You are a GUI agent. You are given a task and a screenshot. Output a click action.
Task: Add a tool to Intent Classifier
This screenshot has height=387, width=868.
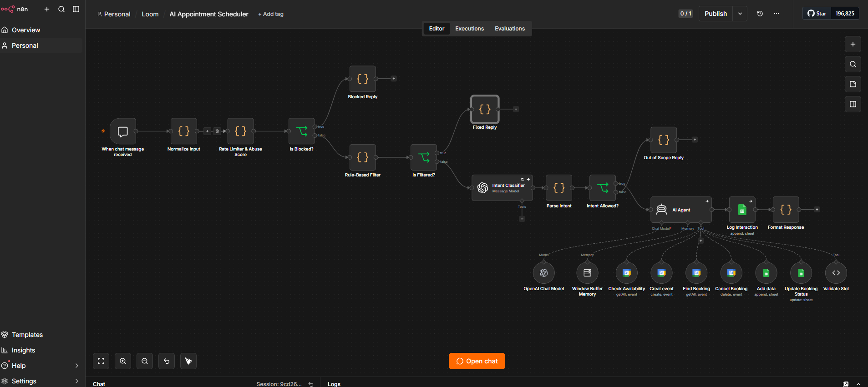point(522,219)
